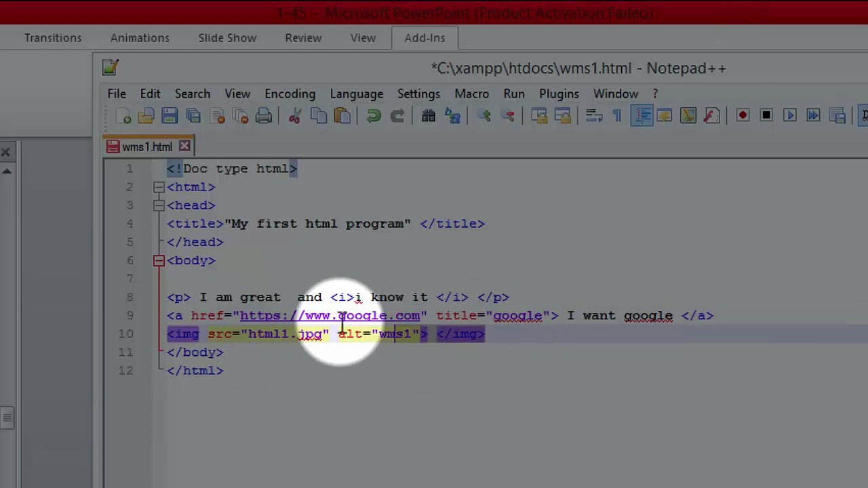The height and width of the screenshot is (488, 868).
Task: Select the wms1.html document tab
Action: pyautogui.click(x=147, y=146)
